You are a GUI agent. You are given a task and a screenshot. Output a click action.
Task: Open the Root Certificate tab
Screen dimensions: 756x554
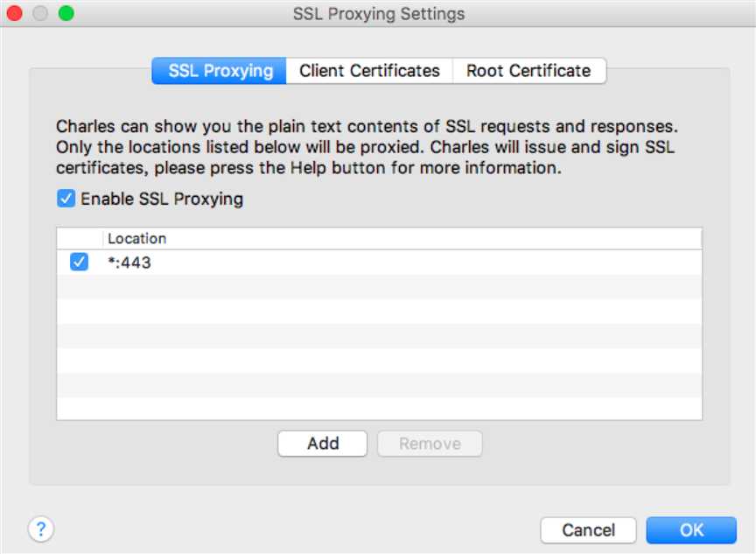point(528,71)
